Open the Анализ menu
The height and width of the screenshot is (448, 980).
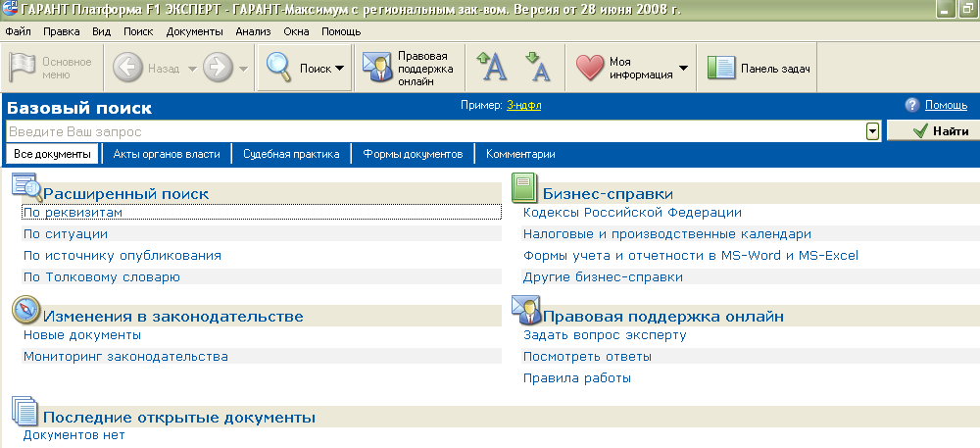(253, 31)
